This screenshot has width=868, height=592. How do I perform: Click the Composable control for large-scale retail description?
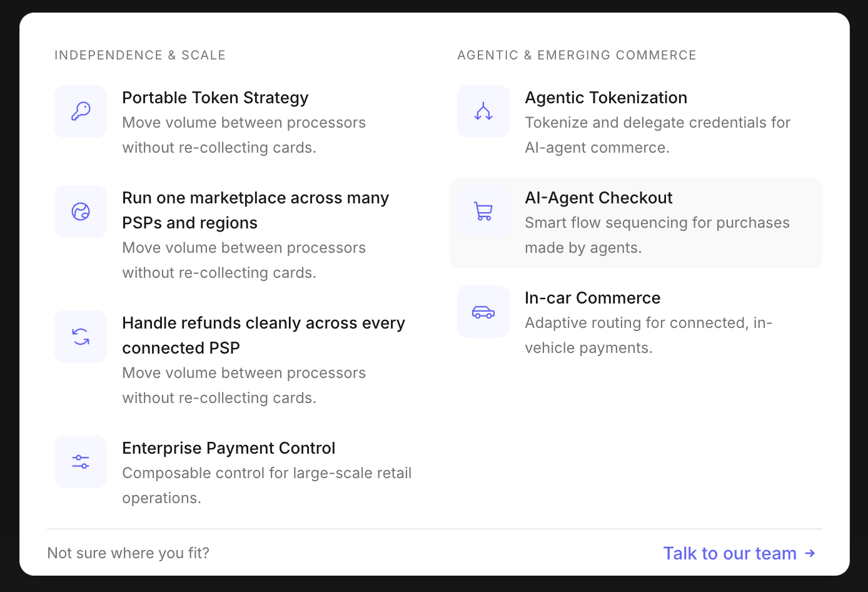(267, 486)
